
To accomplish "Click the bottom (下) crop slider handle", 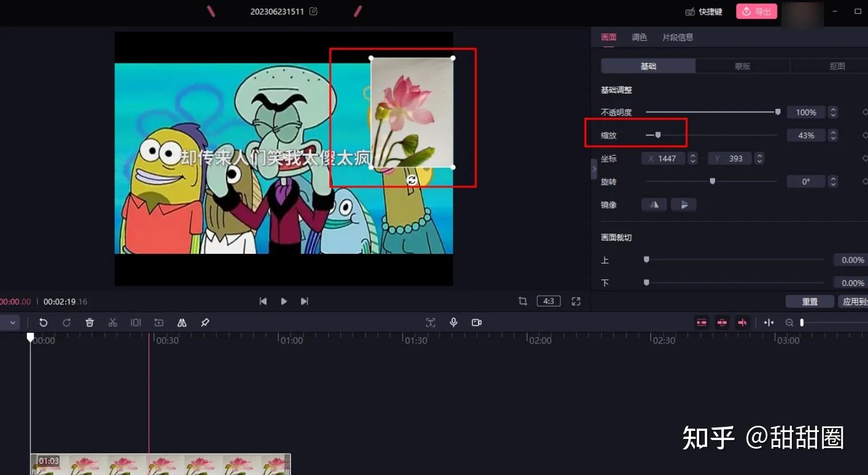I will 646,282.
